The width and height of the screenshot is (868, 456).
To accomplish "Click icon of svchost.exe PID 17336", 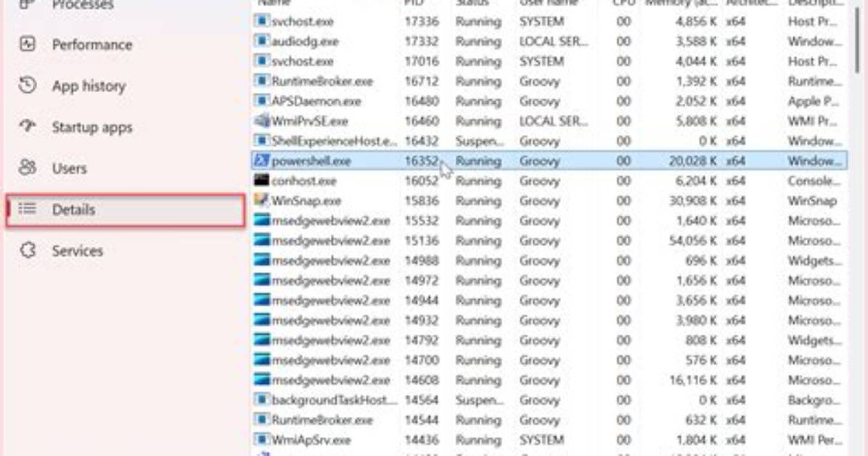I will click(x=261, y=20).
